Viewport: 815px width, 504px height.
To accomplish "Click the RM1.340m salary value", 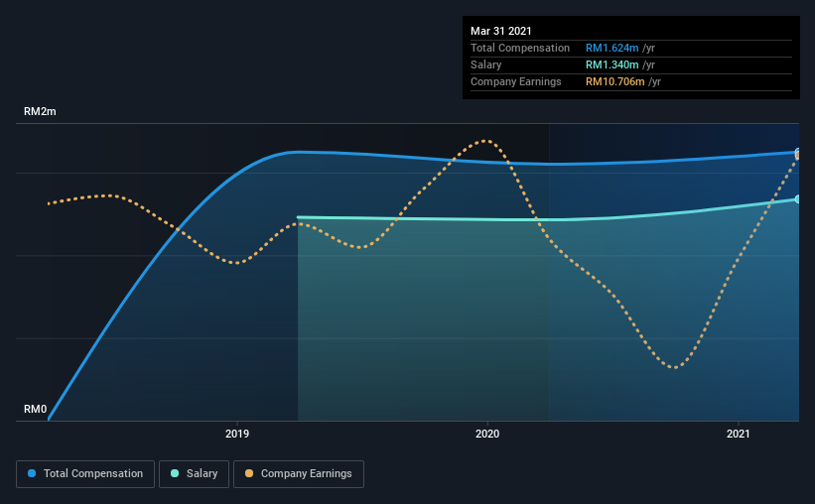I will [x=612, y=64].
